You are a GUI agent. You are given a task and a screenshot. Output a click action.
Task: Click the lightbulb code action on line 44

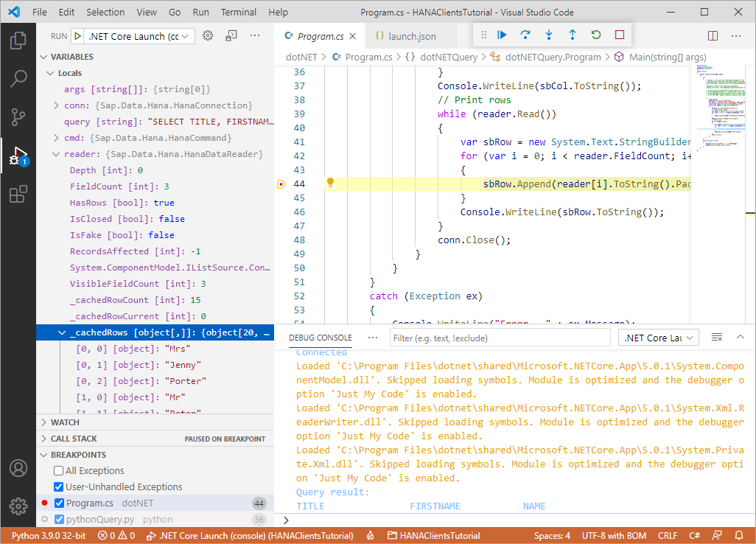pyautogui.click(x=330, y=182)
